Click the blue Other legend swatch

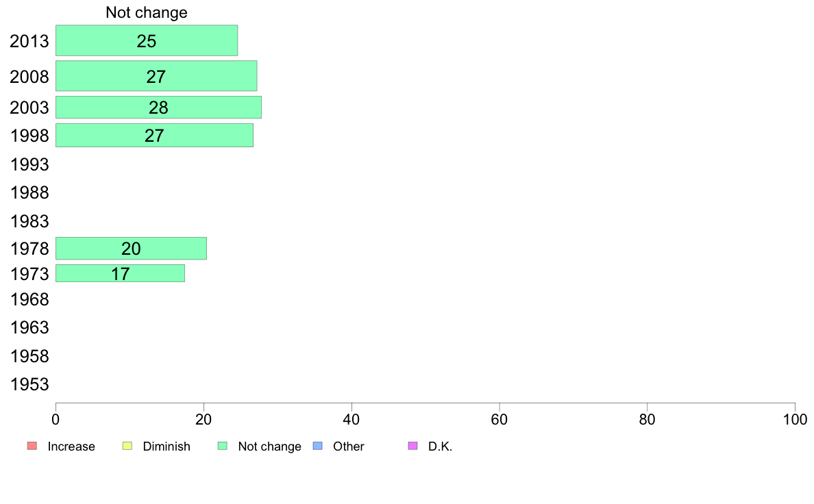(318, 446)
